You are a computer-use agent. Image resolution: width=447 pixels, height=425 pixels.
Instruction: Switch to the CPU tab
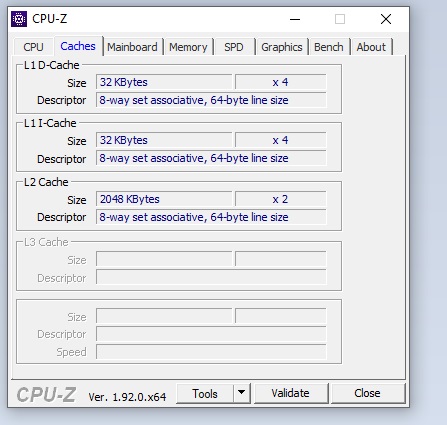coord(33,47)
